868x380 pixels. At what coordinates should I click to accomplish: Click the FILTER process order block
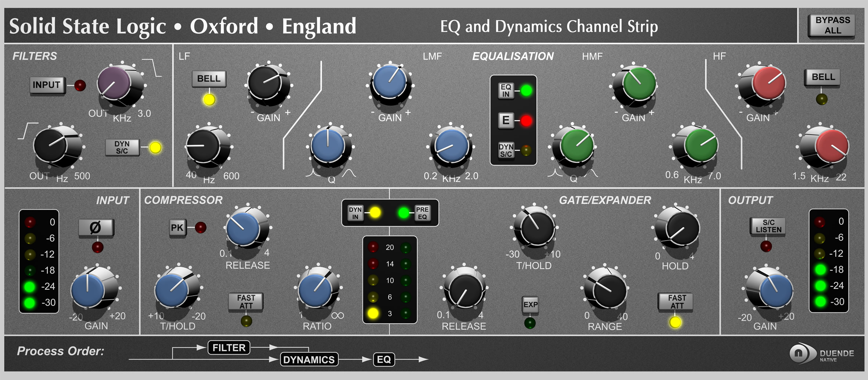coord(229,348)
